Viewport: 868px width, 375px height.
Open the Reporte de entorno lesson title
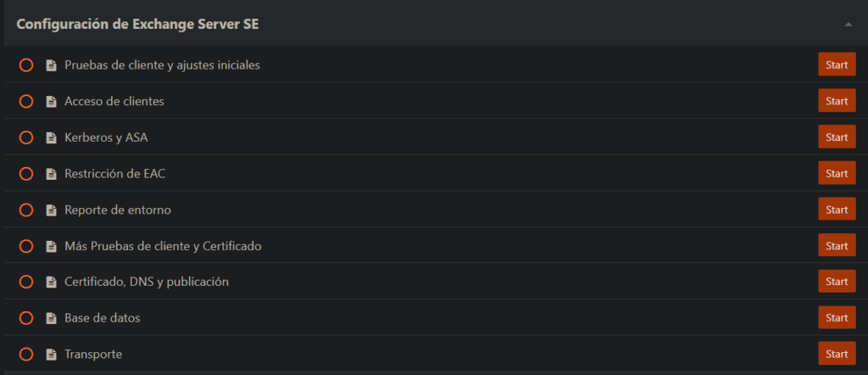(x=117, y=210)
